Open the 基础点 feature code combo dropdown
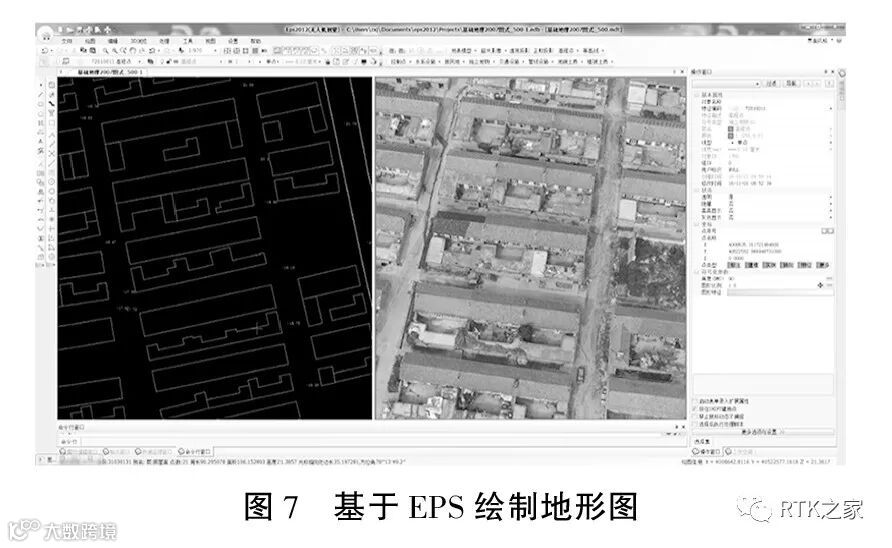 (x=141, y=61)
